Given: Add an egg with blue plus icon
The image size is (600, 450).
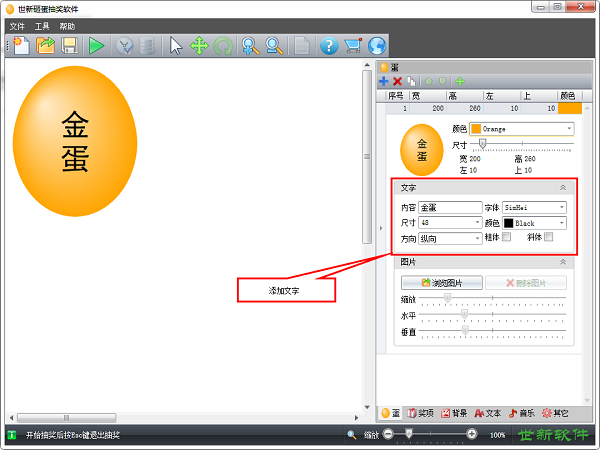Looking at the screenshot, I should point(383,81).
